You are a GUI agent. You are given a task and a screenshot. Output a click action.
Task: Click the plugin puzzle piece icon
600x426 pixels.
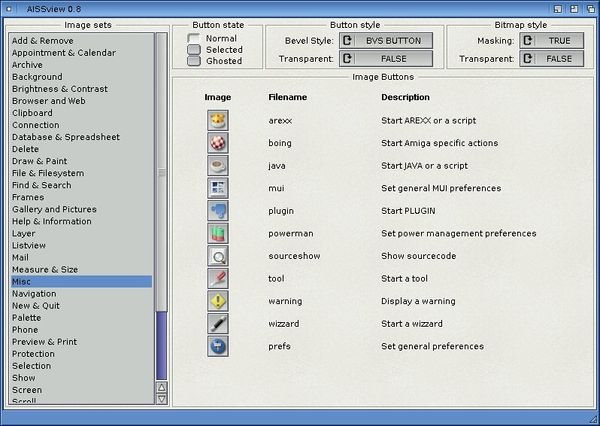point(218,211)
